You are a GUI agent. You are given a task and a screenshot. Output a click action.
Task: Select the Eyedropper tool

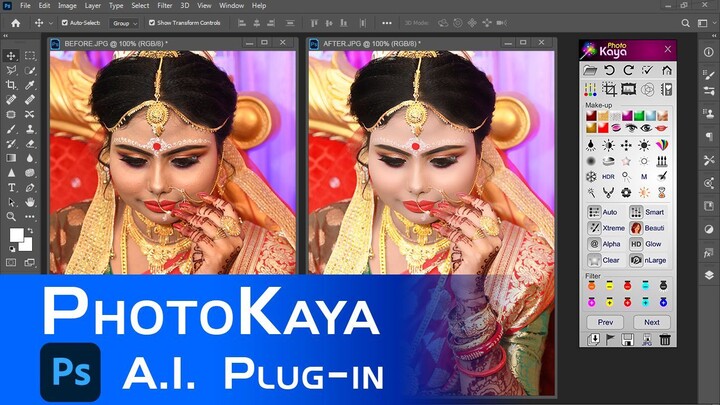click(30, 85)
